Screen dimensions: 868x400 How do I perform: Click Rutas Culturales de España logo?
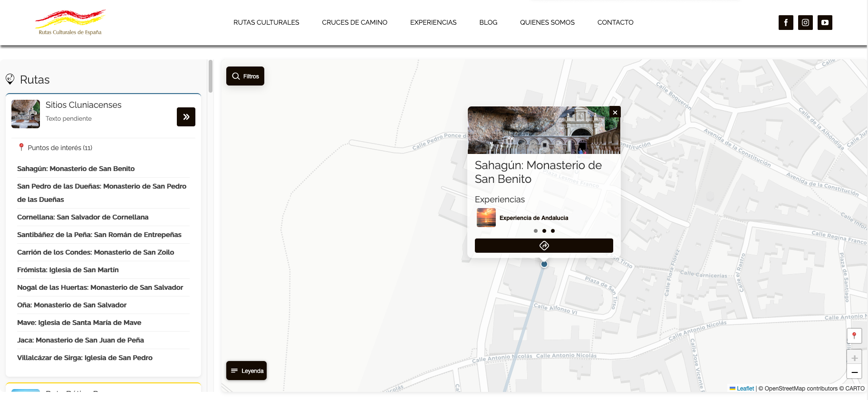click(70, 22)
